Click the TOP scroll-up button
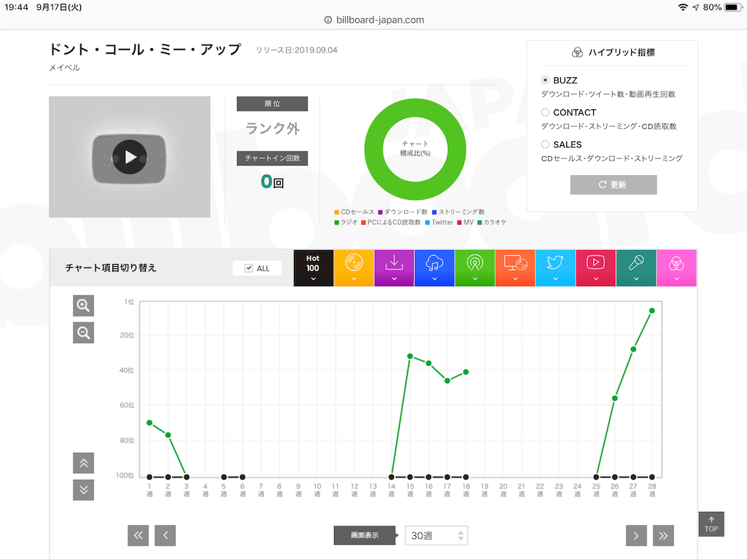 [711, 524]
